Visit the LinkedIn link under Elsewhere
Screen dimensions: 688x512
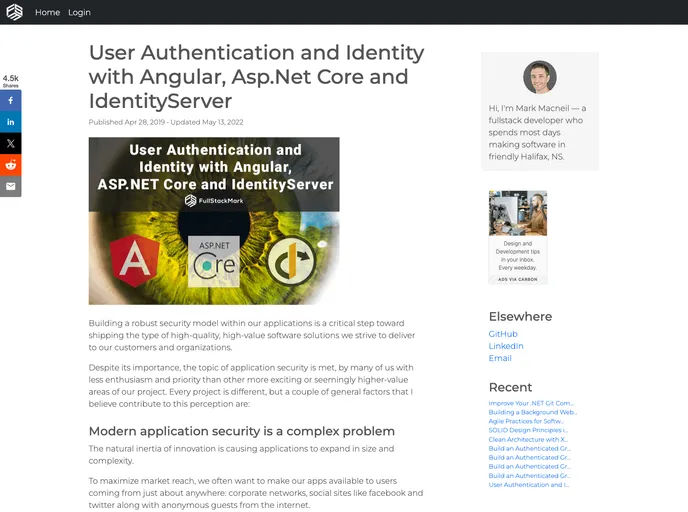click(505, 346)
